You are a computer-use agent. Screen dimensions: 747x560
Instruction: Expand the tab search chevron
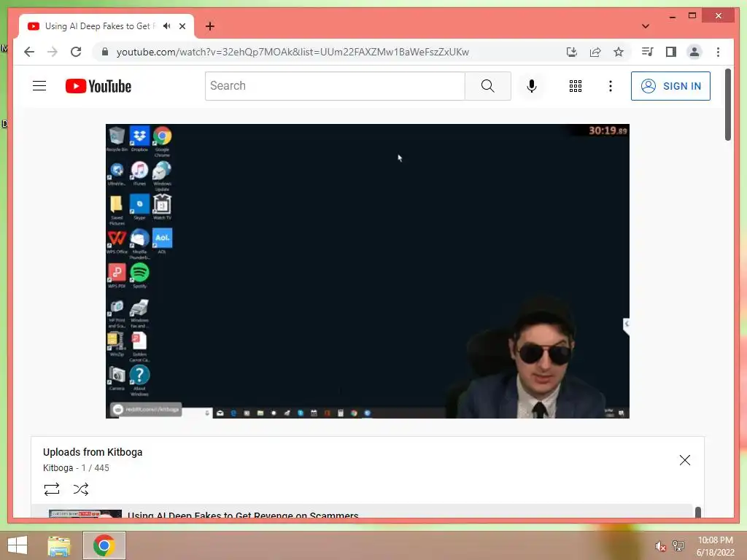point(646,26)
